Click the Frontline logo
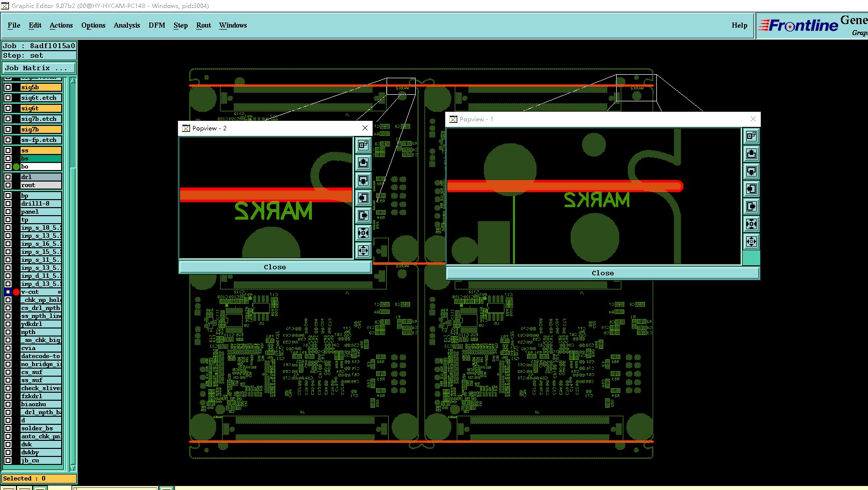The width and height of the screenshot is (868, 490). click(x=798, y=25)
